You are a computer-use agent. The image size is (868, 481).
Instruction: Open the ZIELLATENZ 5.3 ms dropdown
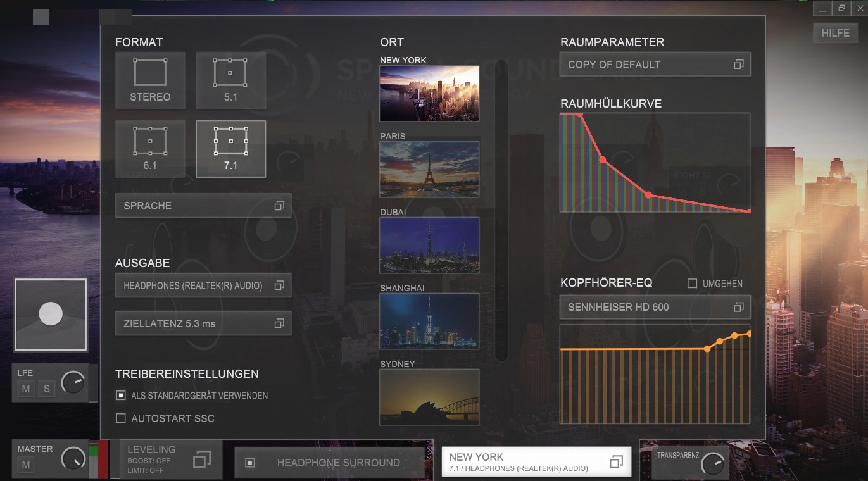203,323
